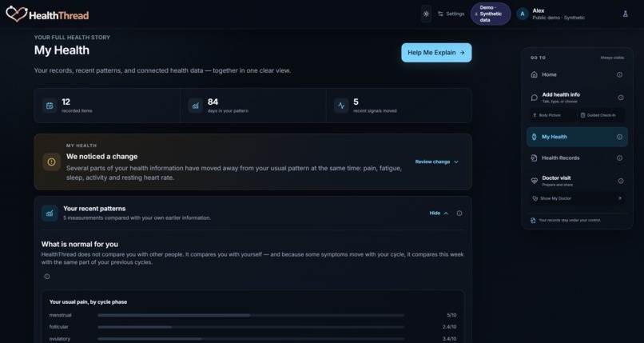Click info icon on My Health row

click(x=619, y=137)
